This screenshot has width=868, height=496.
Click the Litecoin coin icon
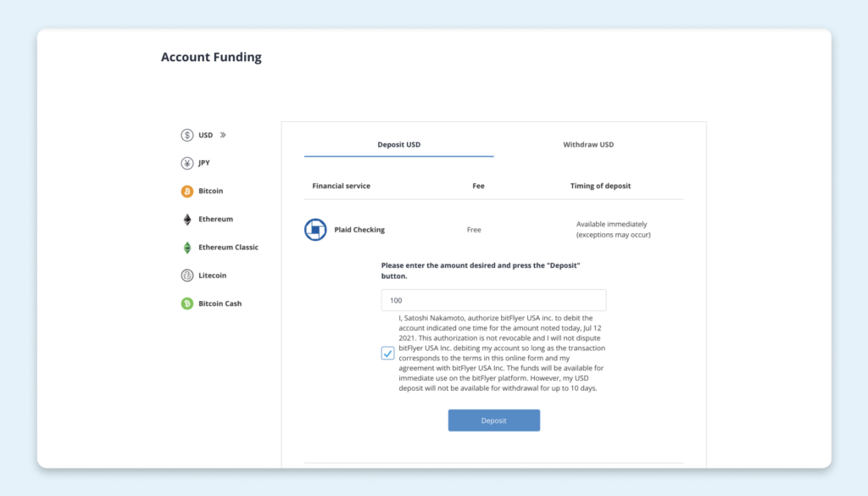[x=187, y=275]
